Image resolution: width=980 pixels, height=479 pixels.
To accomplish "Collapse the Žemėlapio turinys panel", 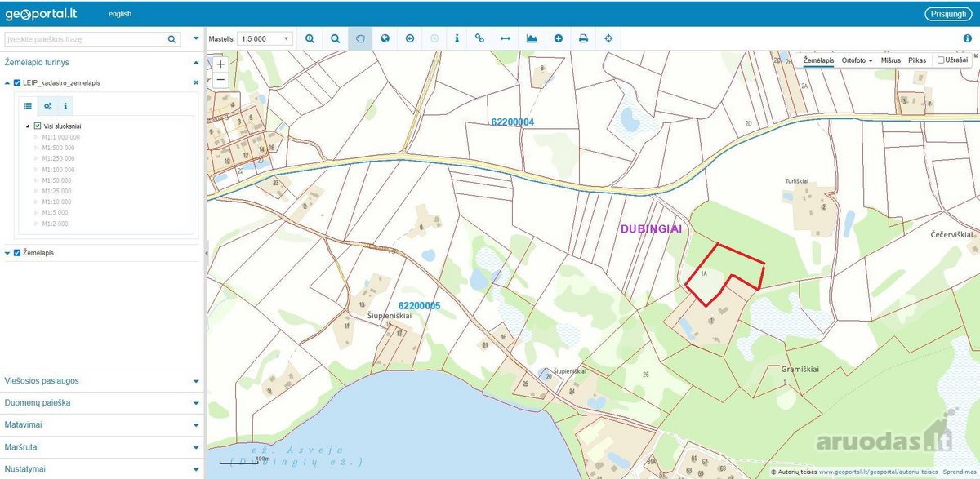I will pyautogui.click(x=196, y=62).
